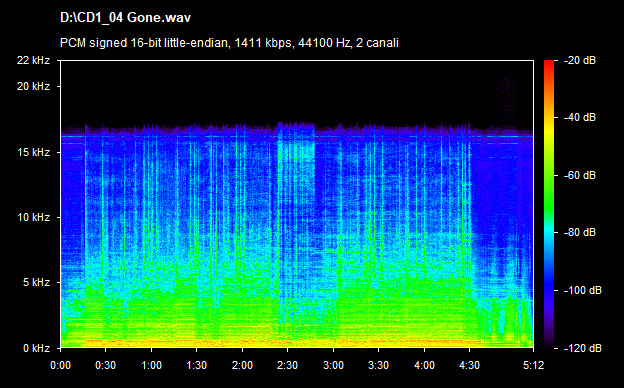This screenshot has height=388, width=624.
Task: Click the 3:30 time axis label
Action: point(378,365)
